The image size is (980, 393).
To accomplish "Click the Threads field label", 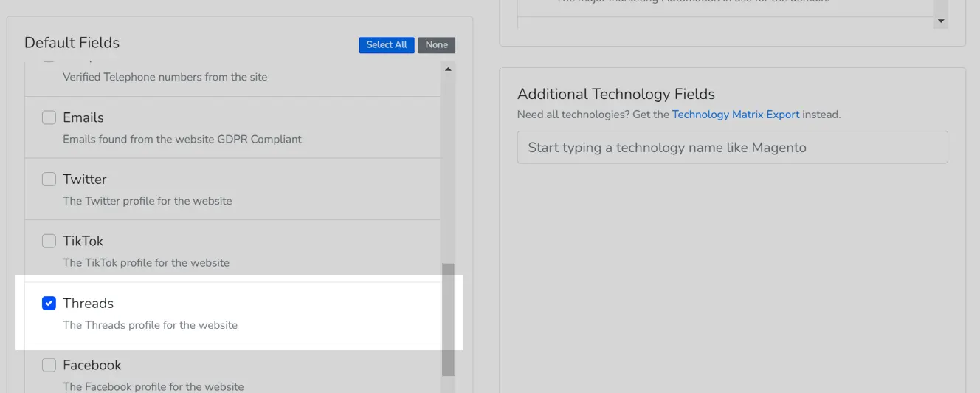I will pos(88,304).
